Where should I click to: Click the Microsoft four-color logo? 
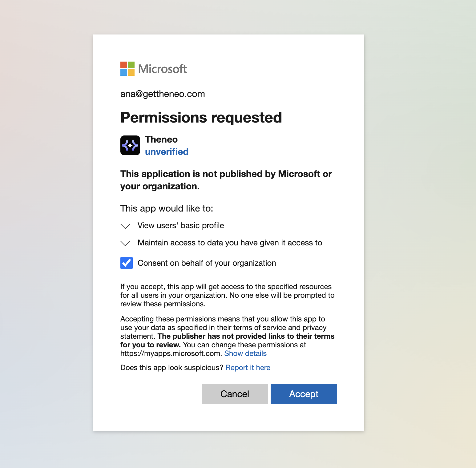(127, 69)
